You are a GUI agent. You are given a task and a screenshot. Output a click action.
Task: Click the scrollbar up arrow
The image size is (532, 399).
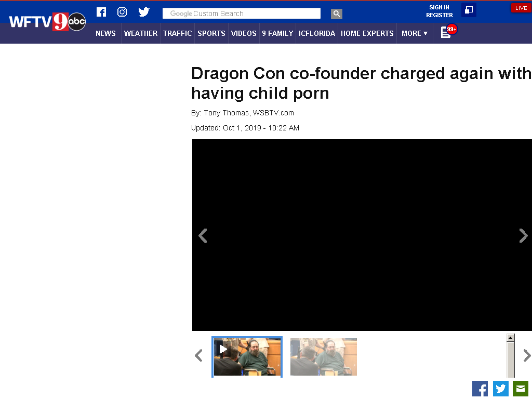tap(510, 338)
